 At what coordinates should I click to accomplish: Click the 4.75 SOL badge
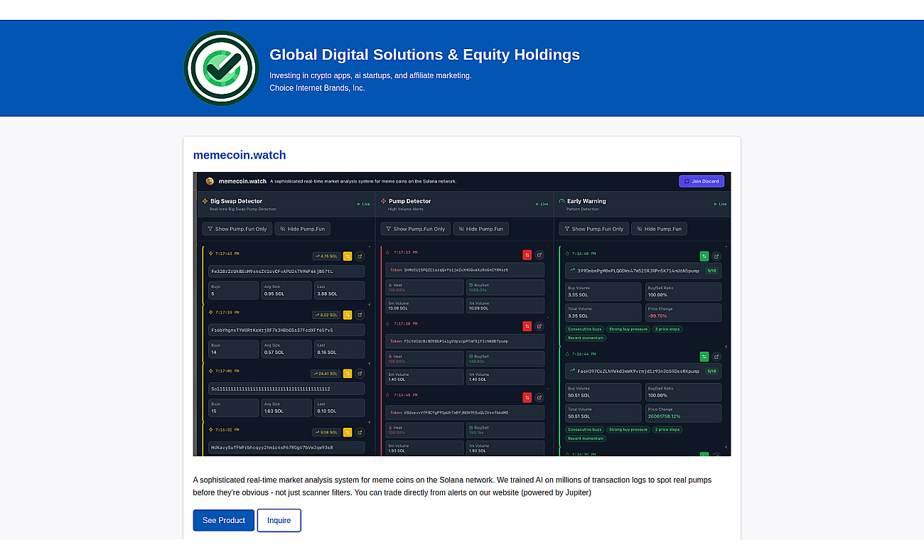pos(326,257)
